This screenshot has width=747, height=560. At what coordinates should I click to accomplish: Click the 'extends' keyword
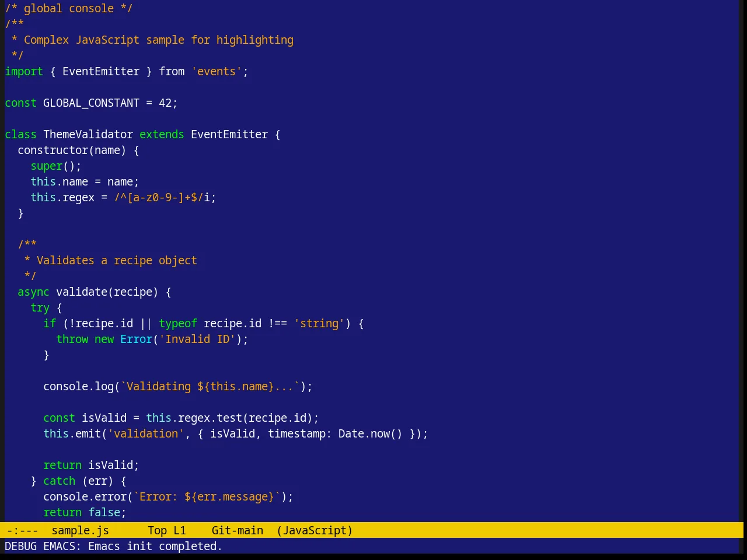pos(162,134)
